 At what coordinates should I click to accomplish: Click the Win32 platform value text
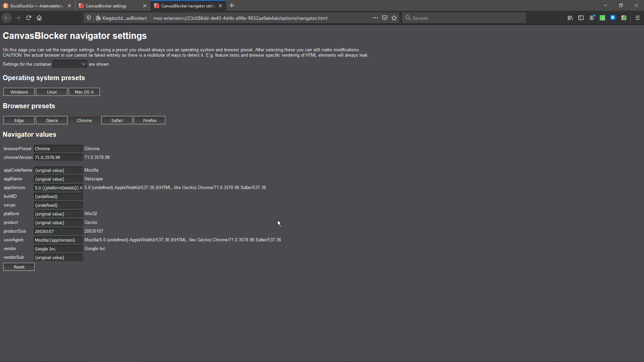click(x=91, y=214)
